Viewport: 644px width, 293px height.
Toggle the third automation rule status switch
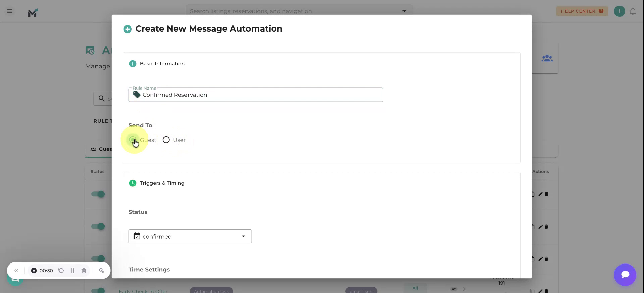pos(98,258)
